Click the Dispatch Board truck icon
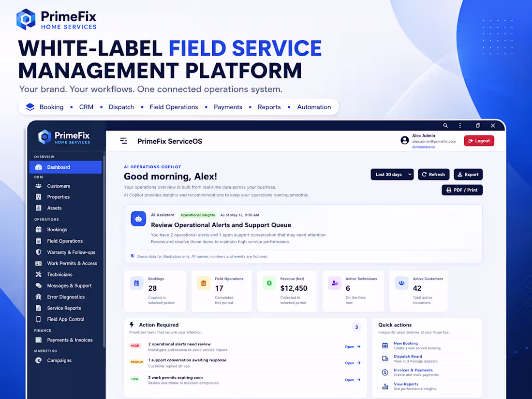This screenshot has width=532, height=399. point(385,359)
